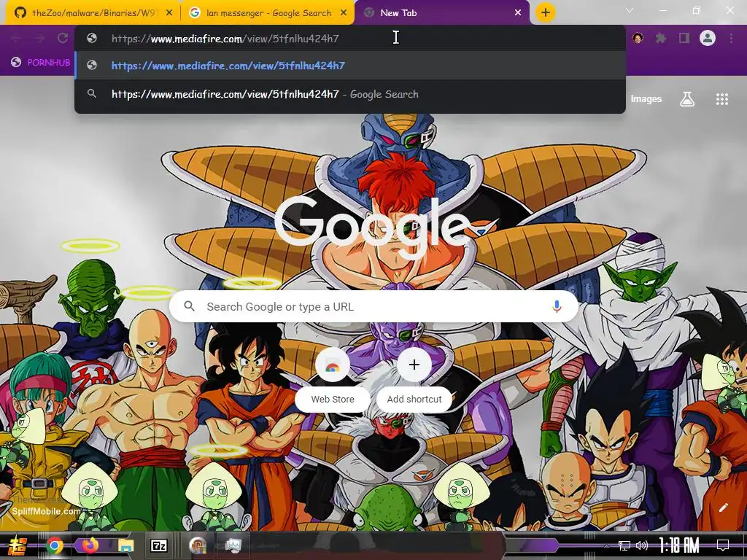Close the theZoo/malware GitHub tab

coord(169,13)
